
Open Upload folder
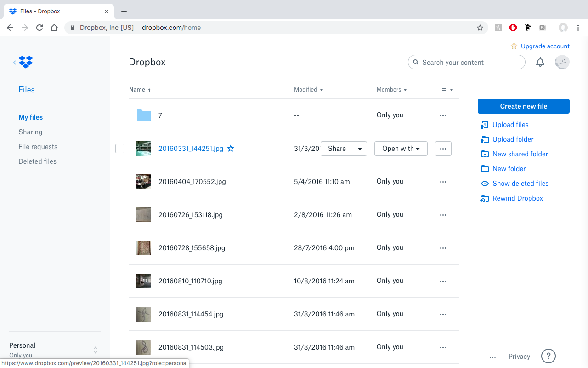(513, 139)
